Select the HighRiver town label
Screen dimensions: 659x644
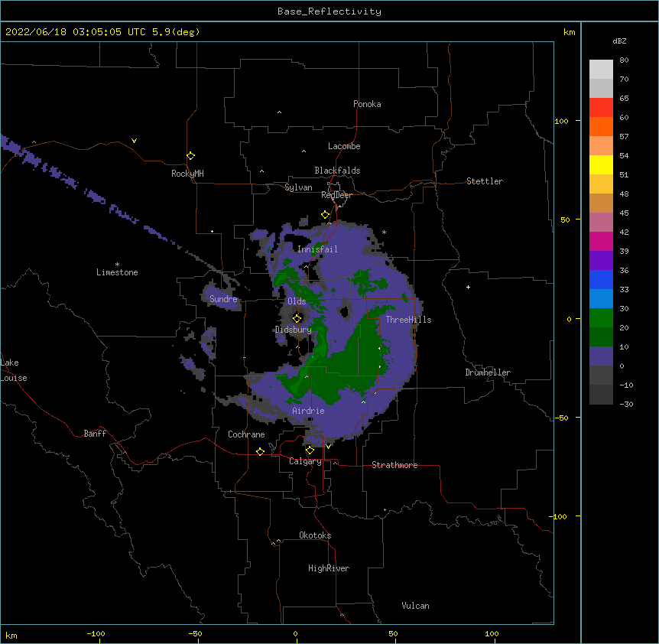point(329,568)
